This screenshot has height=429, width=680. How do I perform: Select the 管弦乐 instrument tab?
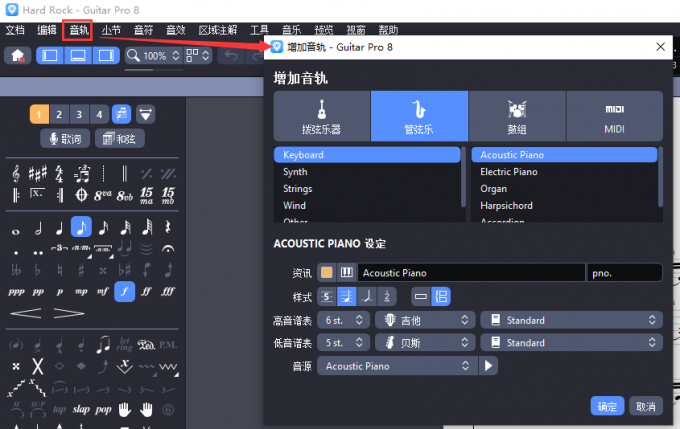[419, 116]
